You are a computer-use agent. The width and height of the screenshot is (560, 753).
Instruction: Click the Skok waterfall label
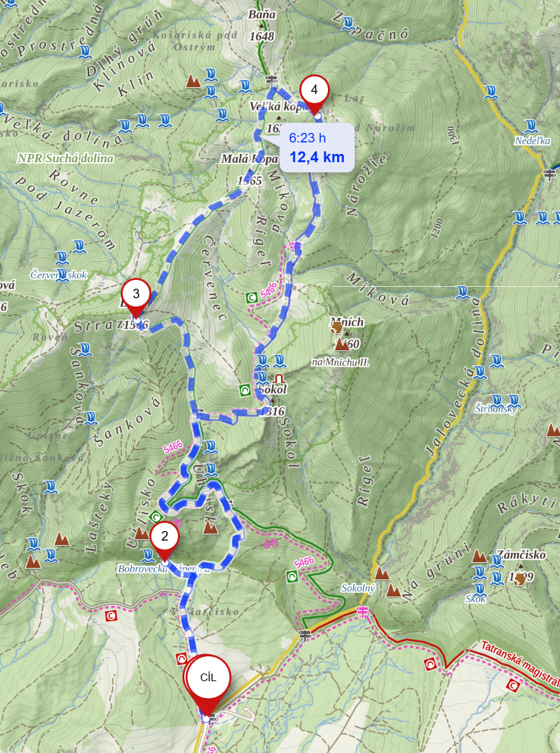(x=475, y=599)
